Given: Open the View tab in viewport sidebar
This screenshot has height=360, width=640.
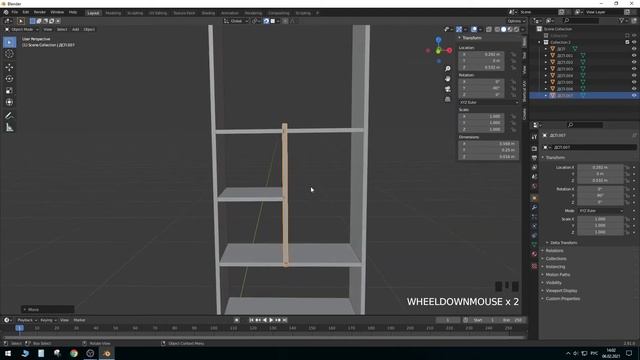Looking at the screenshot, I should click(524, 69).
